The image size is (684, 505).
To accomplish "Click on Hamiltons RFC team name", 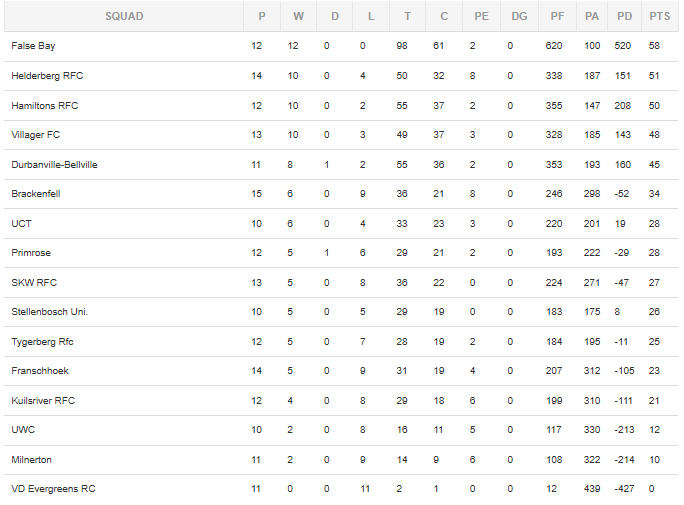I will tap(44, 106).
